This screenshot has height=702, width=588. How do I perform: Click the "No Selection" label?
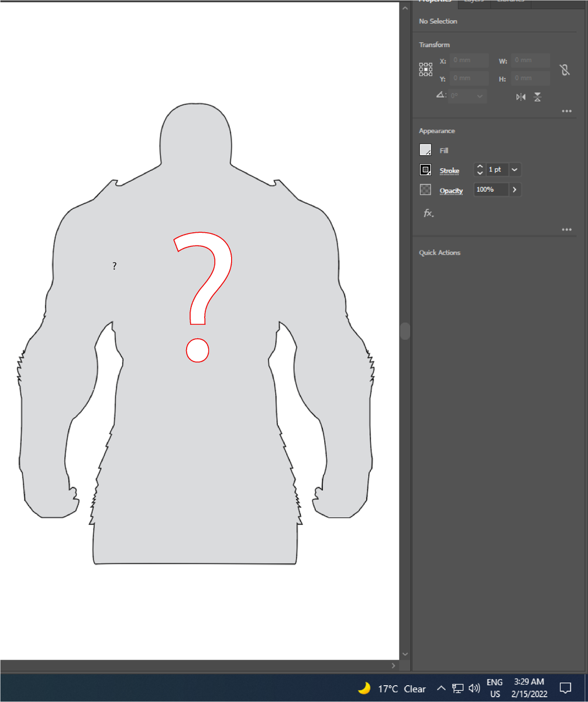pos(438,22)
